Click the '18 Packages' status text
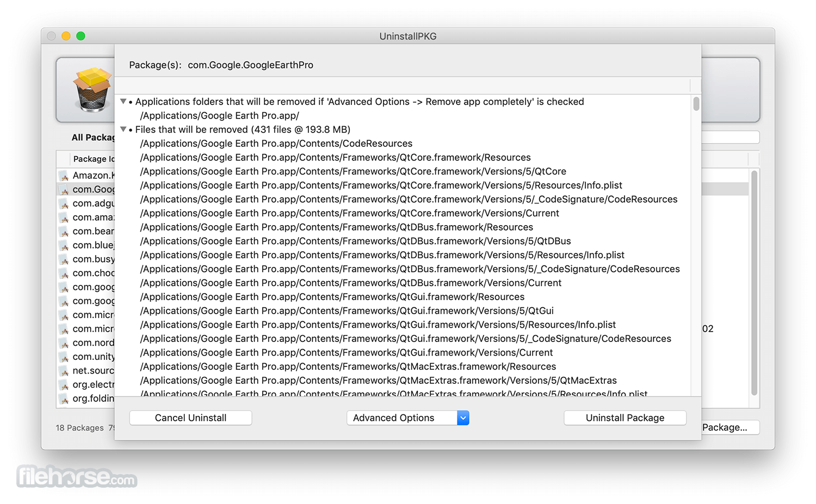816x504 pixels. (x=79, y=428)
